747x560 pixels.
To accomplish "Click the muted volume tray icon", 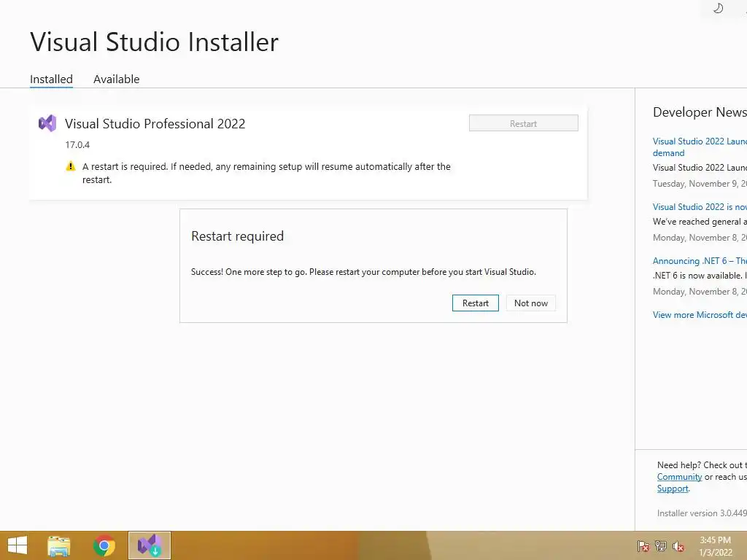I will (x=678, y=546).
